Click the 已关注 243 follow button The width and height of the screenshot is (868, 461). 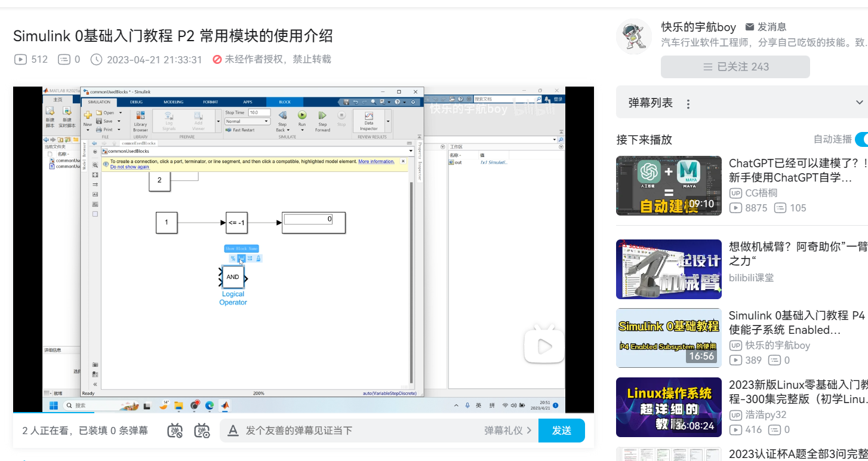click(x=735, y=67)
